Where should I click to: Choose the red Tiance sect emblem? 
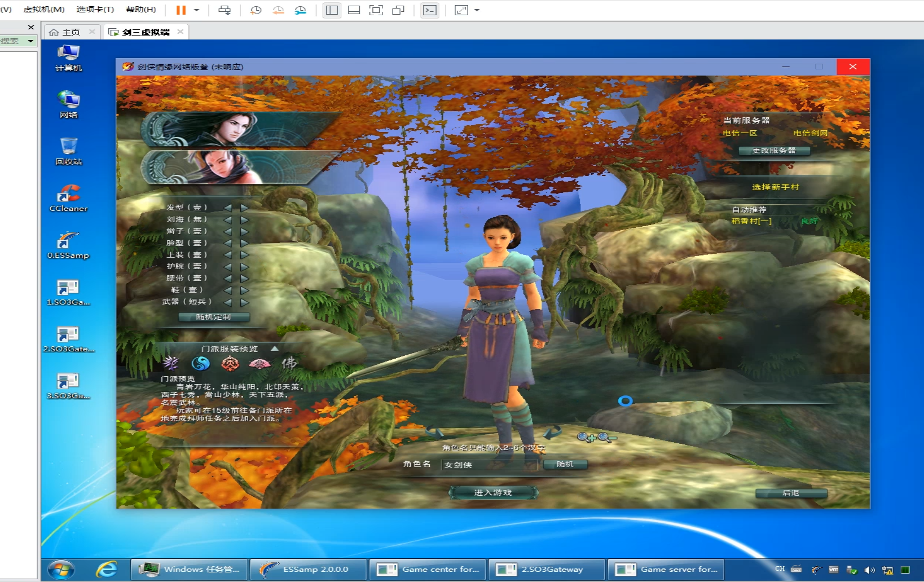pyautogui.click(x=230, y=364)
